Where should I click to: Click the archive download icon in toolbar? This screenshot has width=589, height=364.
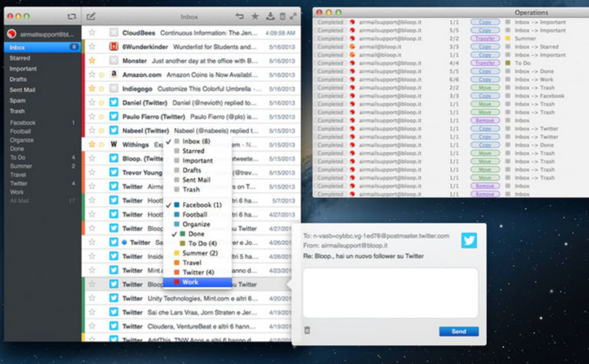tap(270, 16)
